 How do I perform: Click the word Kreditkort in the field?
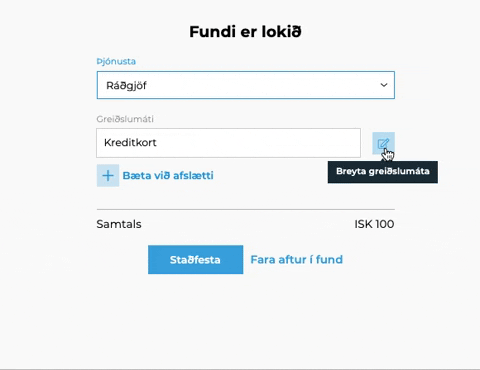pyautogui.click(x=130, y=143)
